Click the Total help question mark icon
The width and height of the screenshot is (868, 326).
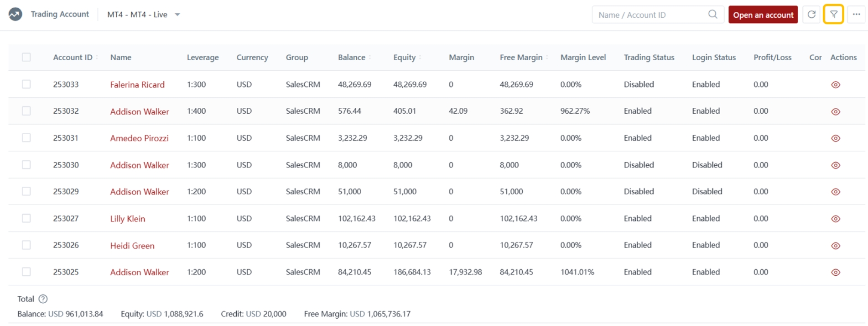tap(43, 299)
